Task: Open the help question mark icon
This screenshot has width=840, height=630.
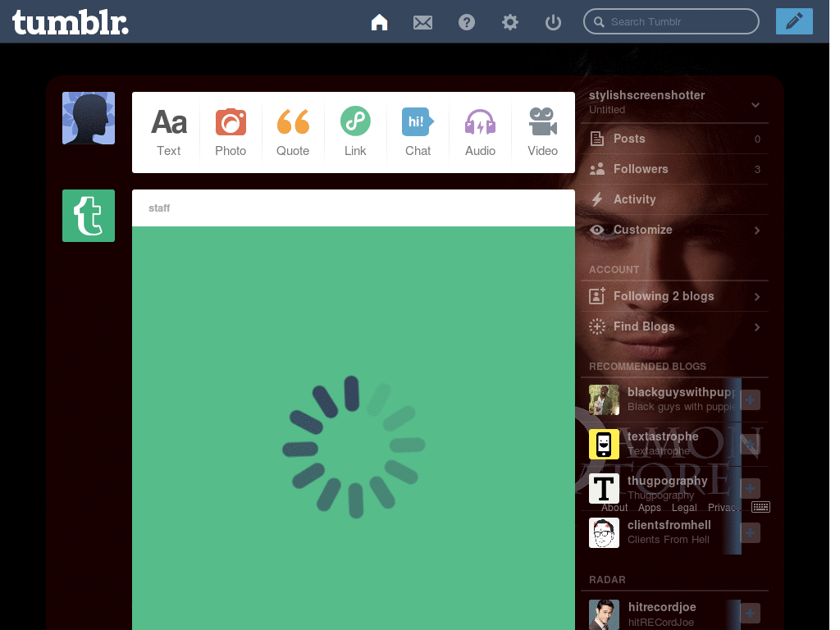Action: coord(467,22)
